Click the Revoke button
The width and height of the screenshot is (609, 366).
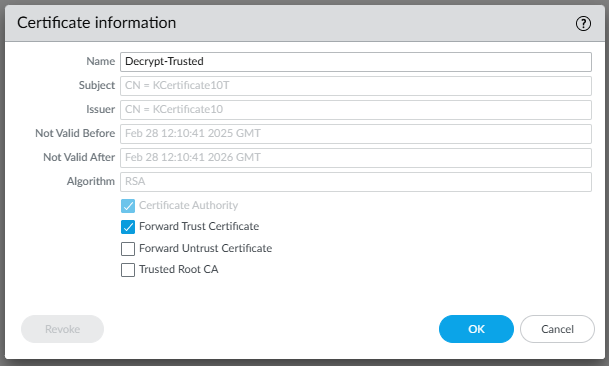63,329
